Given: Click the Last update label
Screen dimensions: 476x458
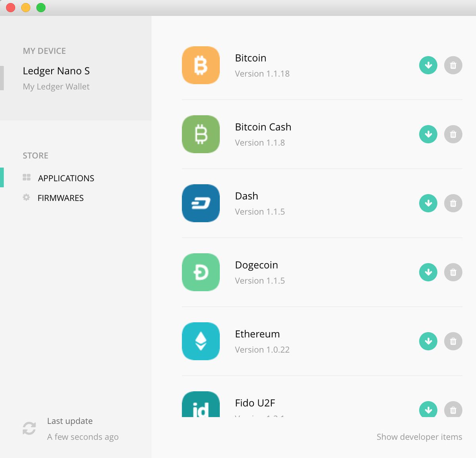Looking at the screenshot, I should (70, 421).
